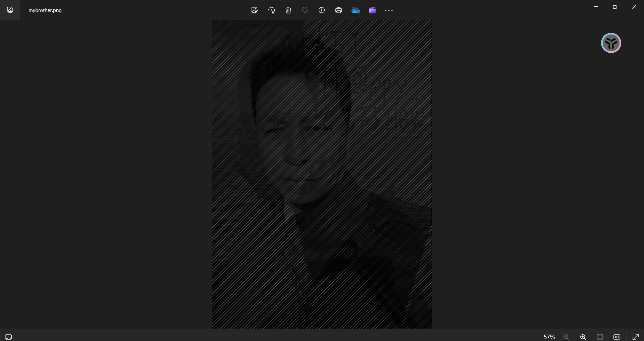644x341 pixels.
Task: Click the Photos app icon at top left
Action: 10,10
